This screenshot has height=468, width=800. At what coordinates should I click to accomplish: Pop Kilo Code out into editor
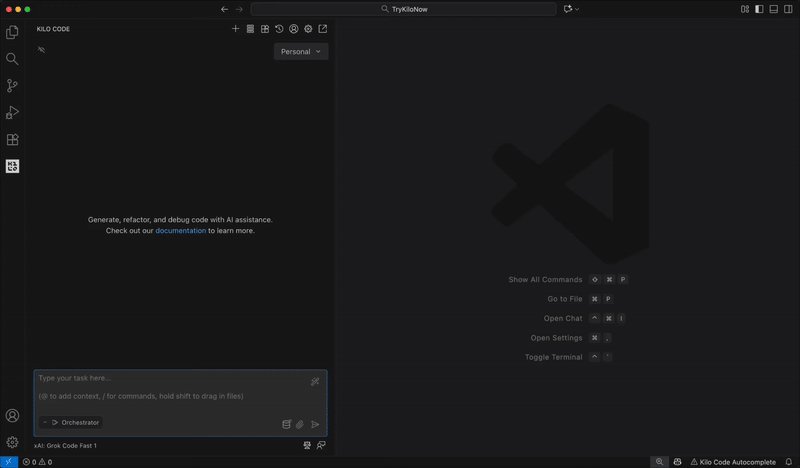click(323, 29)
